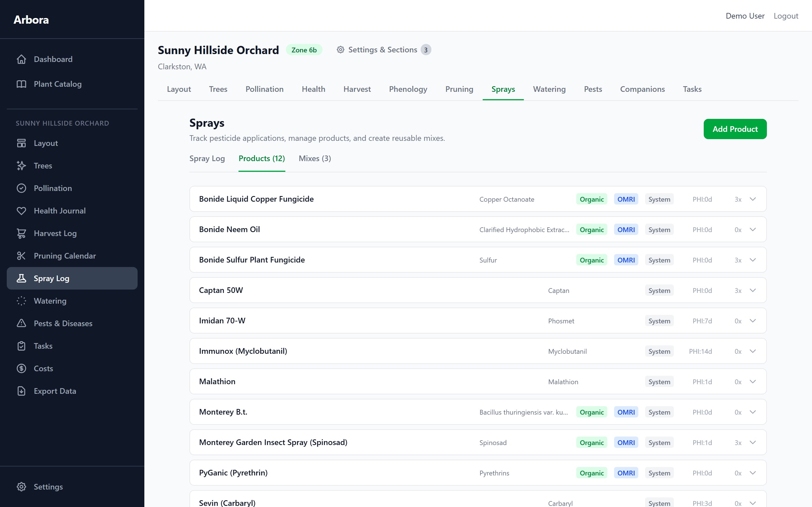Open the Phenology orchard tab
Viewport: 812px width, 507px height.
pyautogui.click(x=408, y=89)
